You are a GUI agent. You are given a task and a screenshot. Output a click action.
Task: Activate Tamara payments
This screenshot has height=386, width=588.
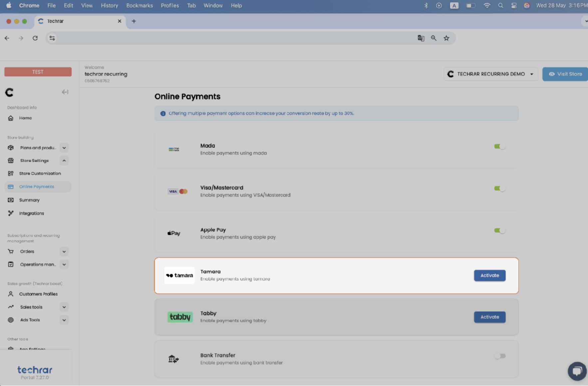pyautogui.click(x=490, y=276)
